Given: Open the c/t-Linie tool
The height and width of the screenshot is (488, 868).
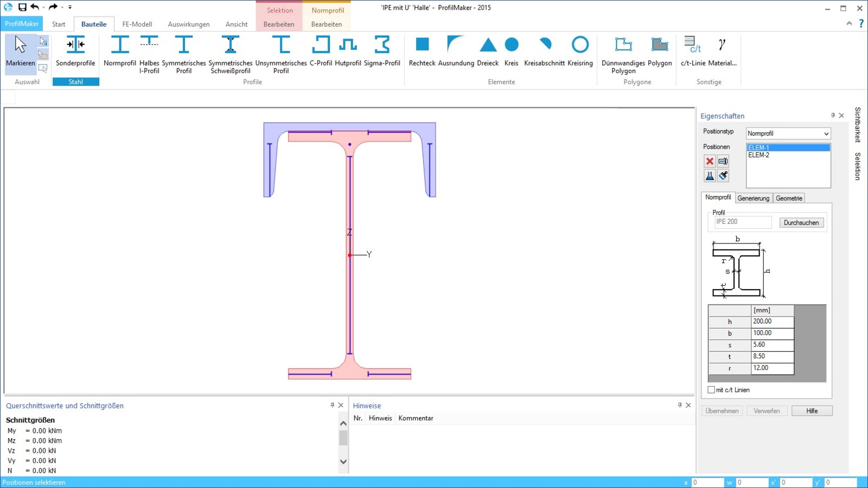Looking at the screenshot, I should click(693, 53).
